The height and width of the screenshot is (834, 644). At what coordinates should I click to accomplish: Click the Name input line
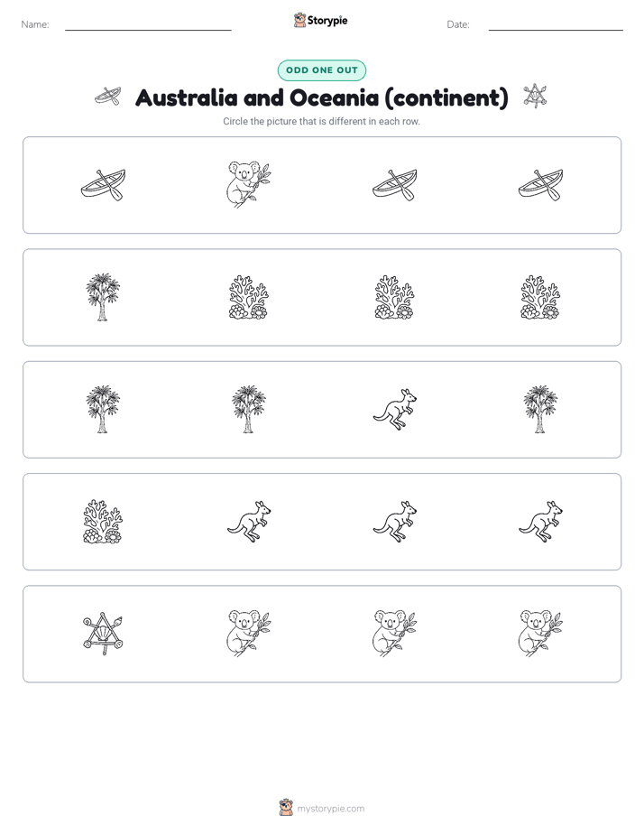(x=148, y=25)
